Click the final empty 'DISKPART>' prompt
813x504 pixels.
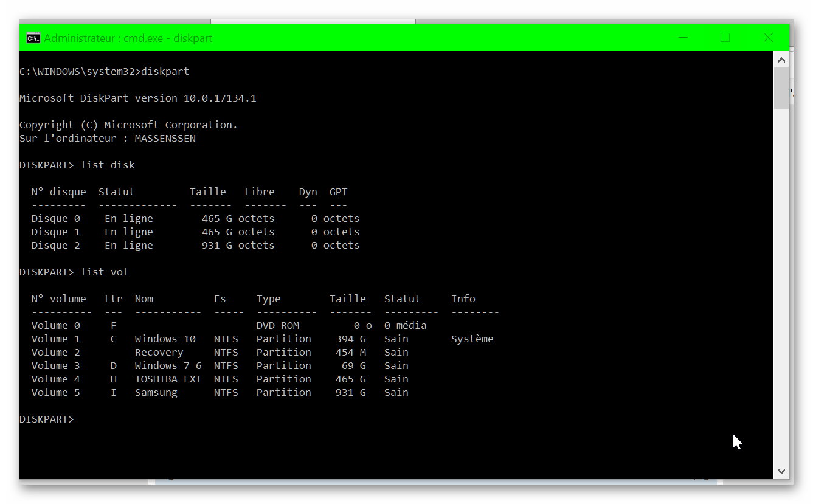pos(47,419)
